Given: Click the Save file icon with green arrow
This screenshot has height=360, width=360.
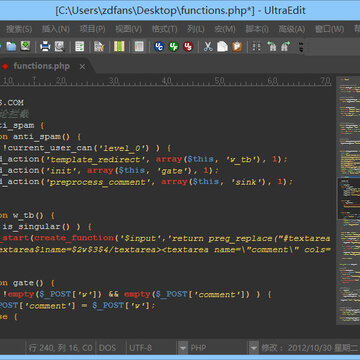Looking at the screenshot, I should [25, 46].
